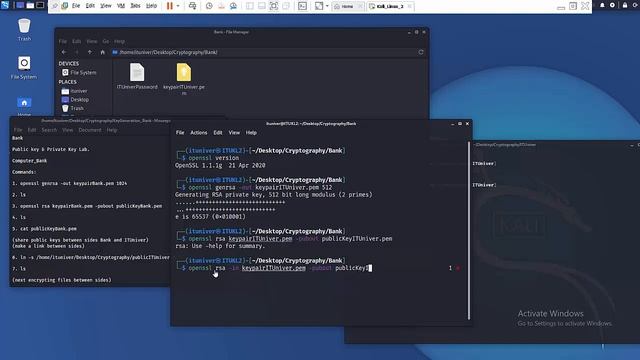Click the notification bell in top panel
This screenshot has width=640, height=360.
click(x=602, y=5)
